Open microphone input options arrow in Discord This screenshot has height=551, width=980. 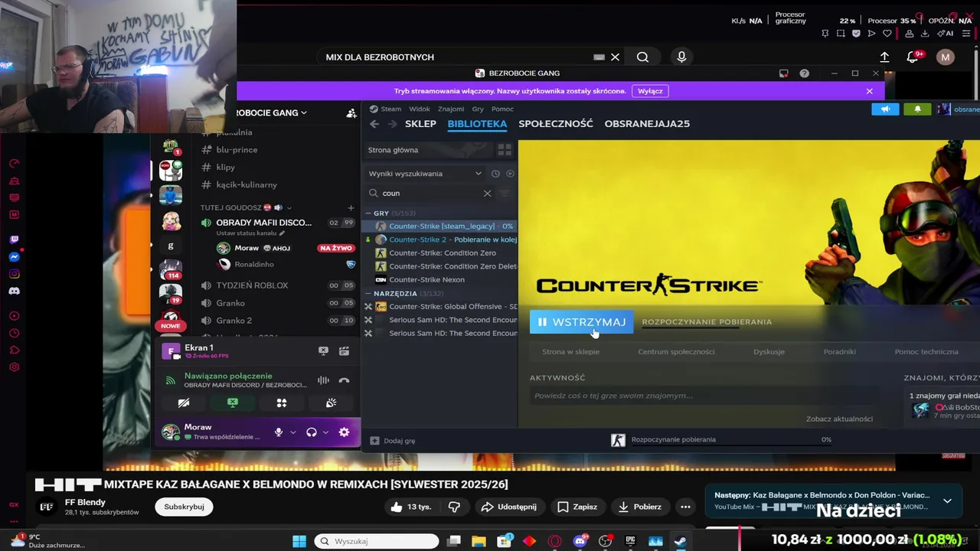292,432
